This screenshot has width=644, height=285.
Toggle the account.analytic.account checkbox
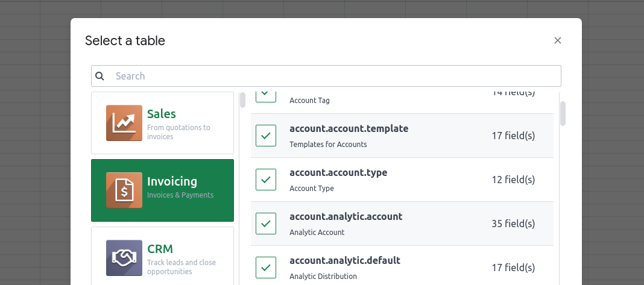tap(266, 224)
